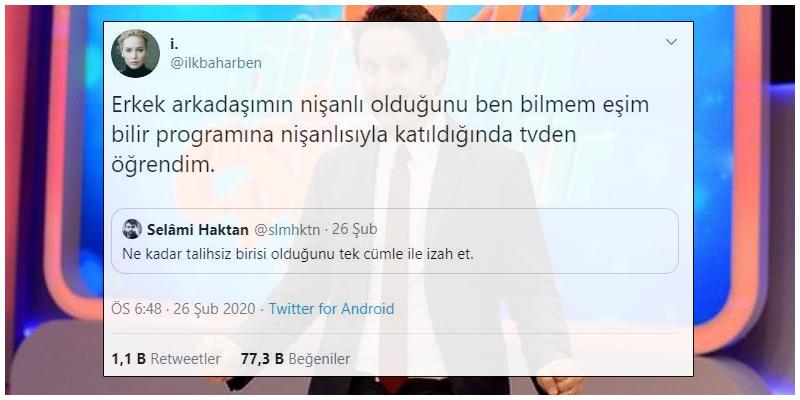Click the ÖS 6:48 timestamp
This screenshot has width=800, height=400.
(x=137, y=309)
